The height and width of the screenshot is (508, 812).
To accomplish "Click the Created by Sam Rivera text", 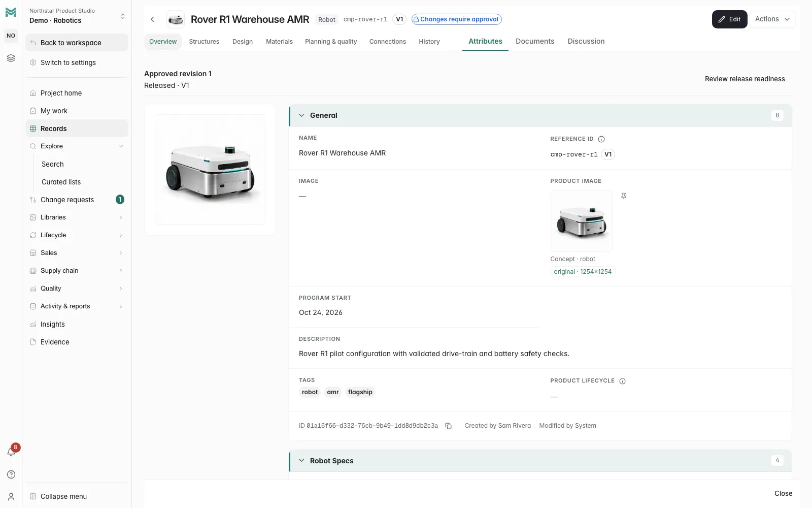I will 498,426.
